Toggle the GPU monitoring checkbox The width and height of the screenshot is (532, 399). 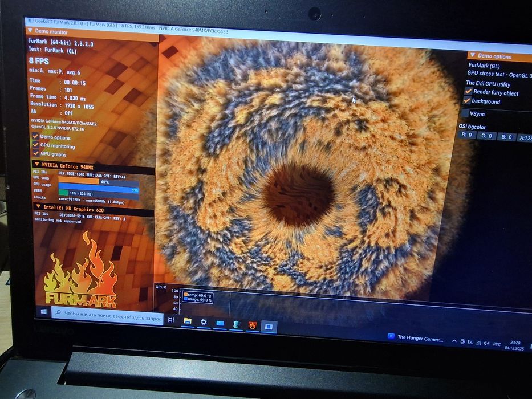point(35,145)
